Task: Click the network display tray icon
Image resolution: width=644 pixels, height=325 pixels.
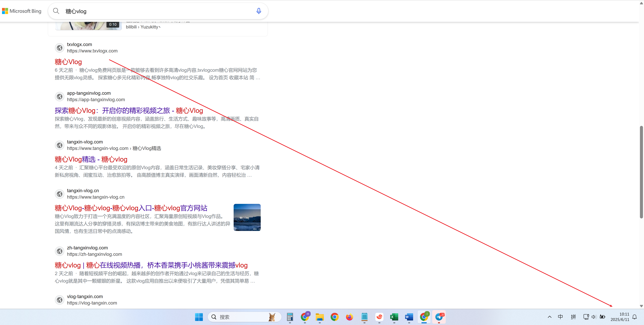Action: click(586, 317)
